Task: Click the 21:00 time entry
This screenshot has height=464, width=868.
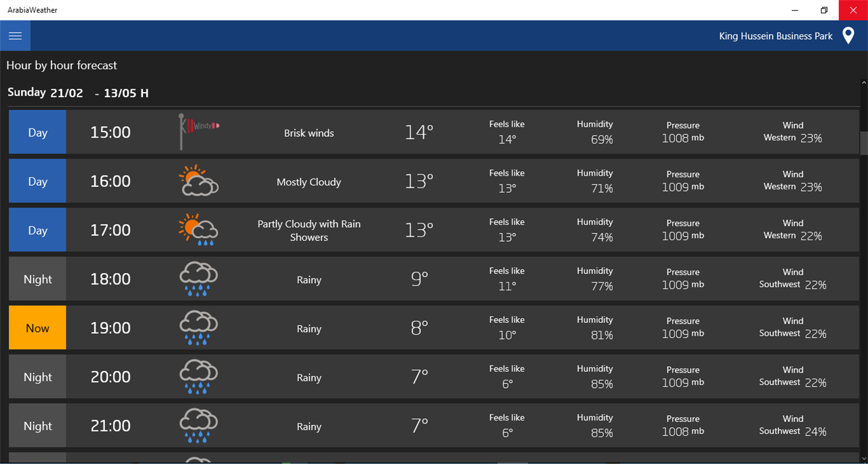Action: click(110, 425)
